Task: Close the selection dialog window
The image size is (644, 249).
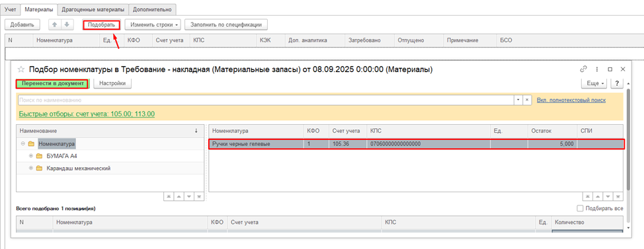Action: click(x=623, y=69)
